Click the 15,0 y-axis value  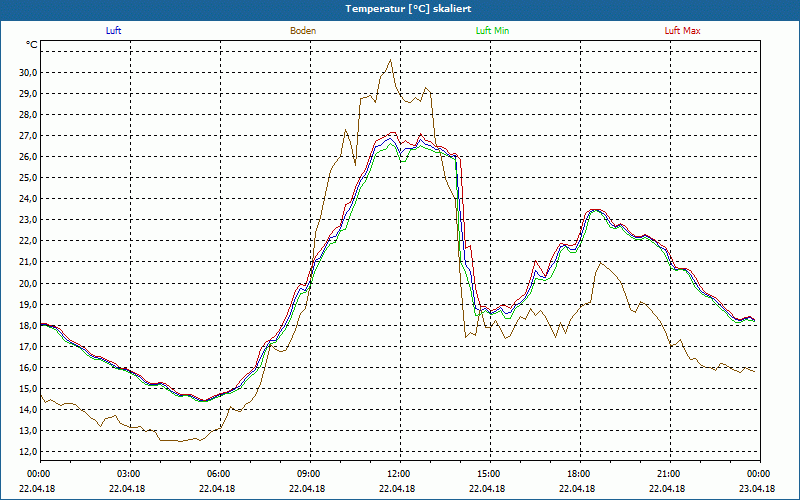[29, 389]
